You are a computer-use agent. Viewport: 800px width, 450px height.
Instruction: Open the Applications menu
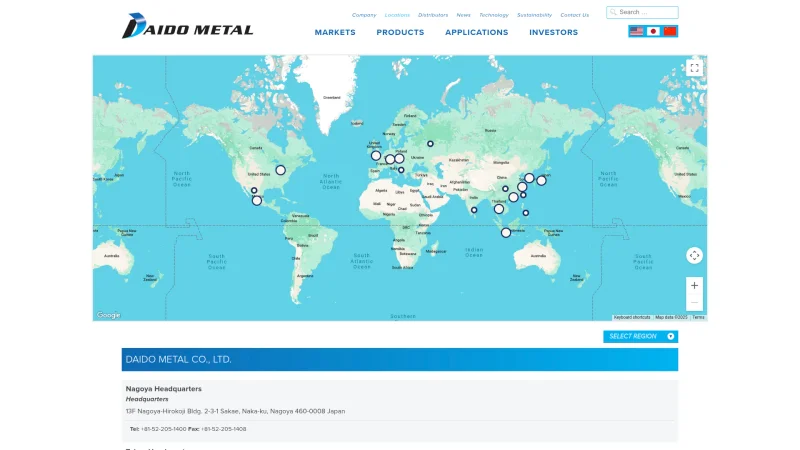click(x=477, y=32)
